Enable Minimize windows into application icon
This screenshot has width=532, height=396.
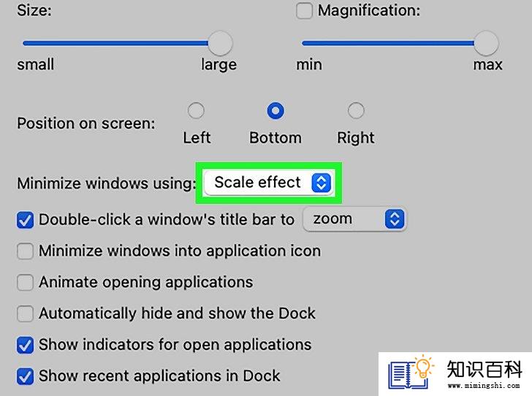click(25, 251)
